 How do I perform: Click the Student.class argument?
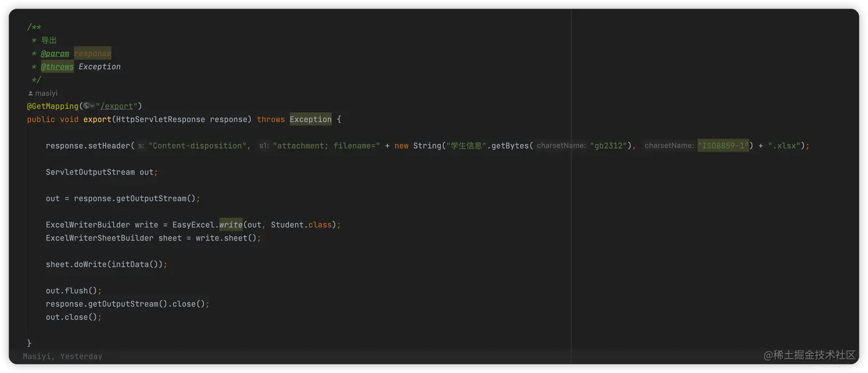(x=301, y=225)
